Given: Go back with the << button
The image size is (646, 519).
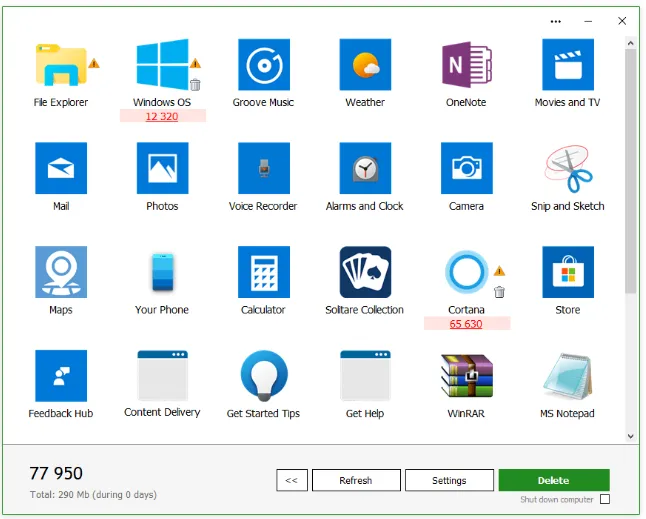Looking at the screenshot, I should 292,480.
